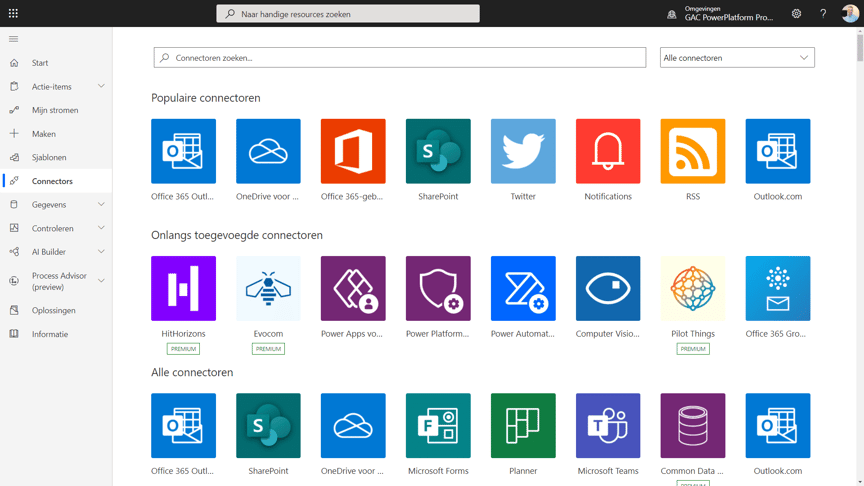
Task: Open the Power Automat... connector tile
Action: coord(523,288)
